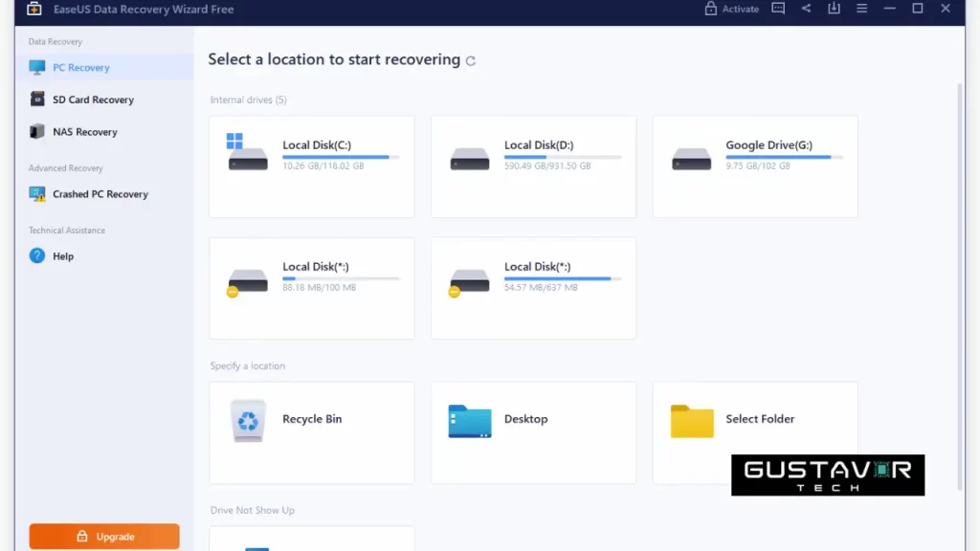Click the 590.49 GB/931.50 GB text
The height and width of the screenshot is (551, 980).
(547, 166)
